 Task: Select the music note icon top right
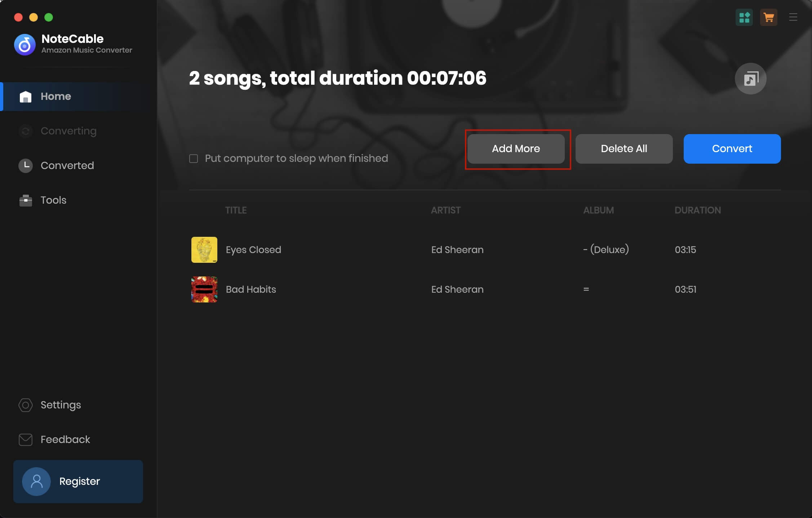(751, 78)
